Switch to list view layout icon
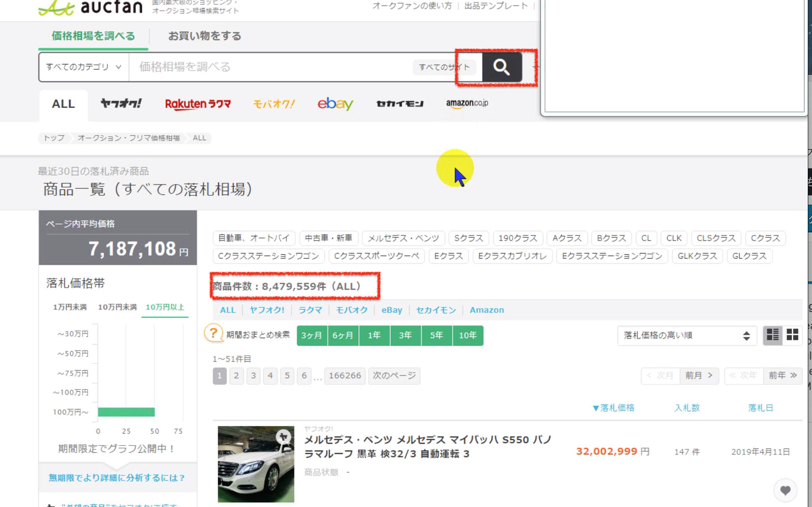The width and height of the screenshot is (812, 507). [x=773, y=335]
